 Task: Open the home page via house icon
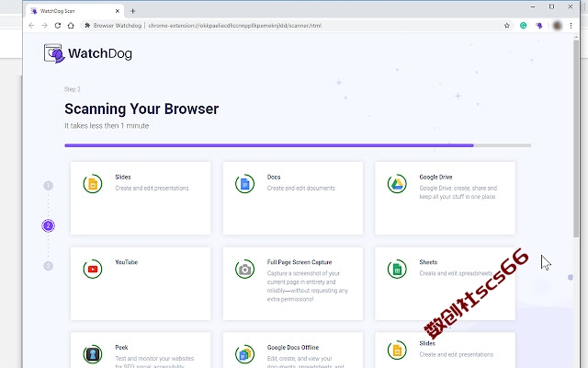tap(71, 26)
